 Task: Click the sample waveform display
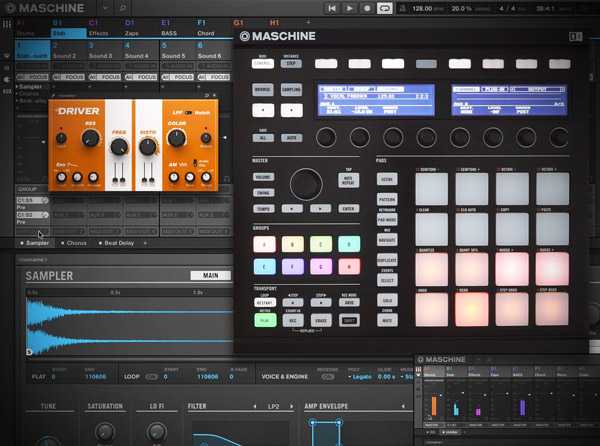129,326
